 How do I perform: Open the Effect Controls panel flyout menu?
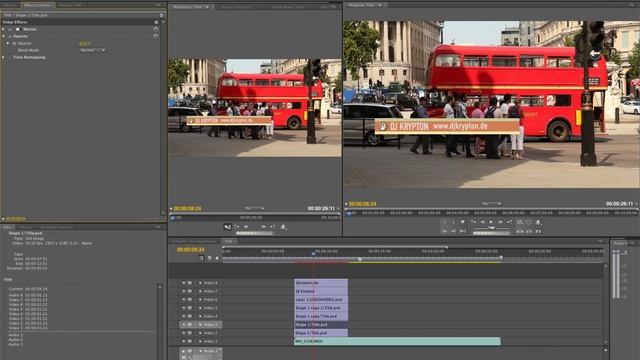coord(158,5)
